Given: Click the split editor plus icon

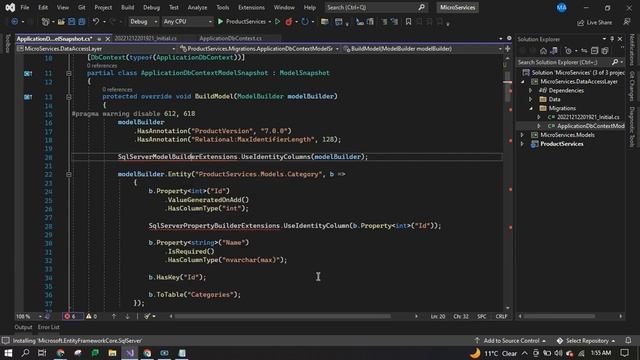Looking at the screenshot, I should [x=508, y=49].
